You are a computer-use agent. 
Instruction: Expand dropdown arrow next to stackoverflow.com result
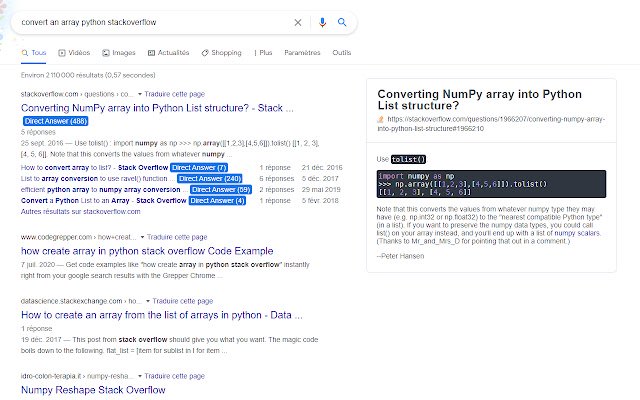140,94
